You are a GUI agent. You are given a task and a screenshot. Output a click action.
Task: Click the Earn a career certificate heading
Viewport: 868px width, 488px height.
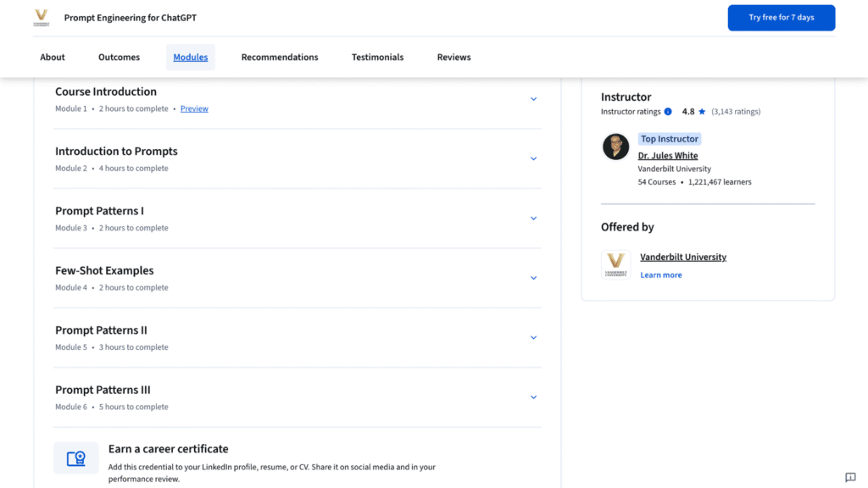coord(169,449)
